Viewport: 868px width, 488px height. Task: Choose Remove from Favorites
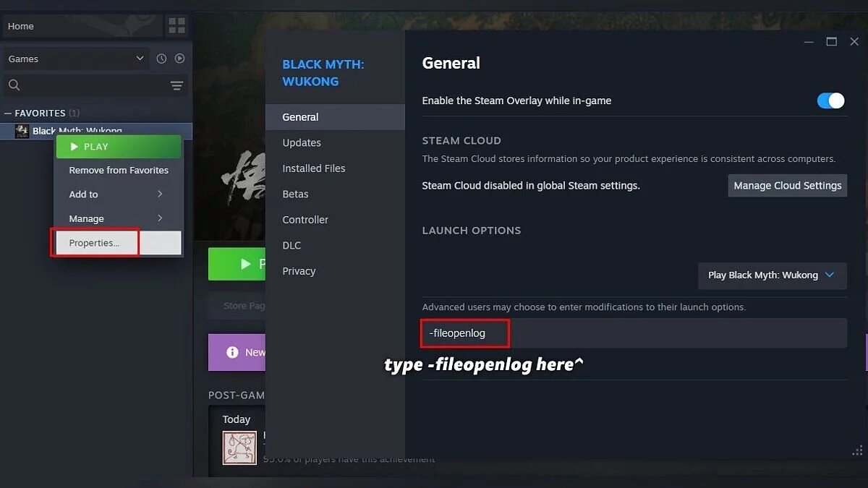click(119, 170)
